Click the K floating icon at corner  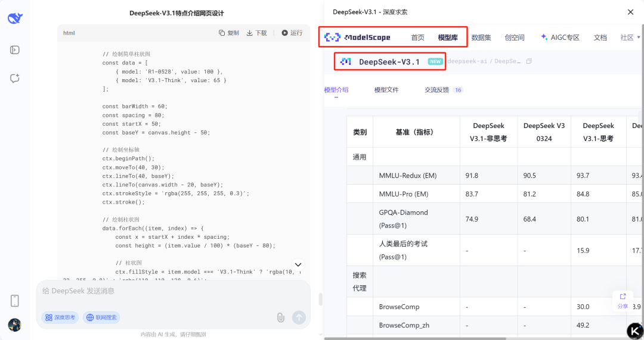pos(635,331)
